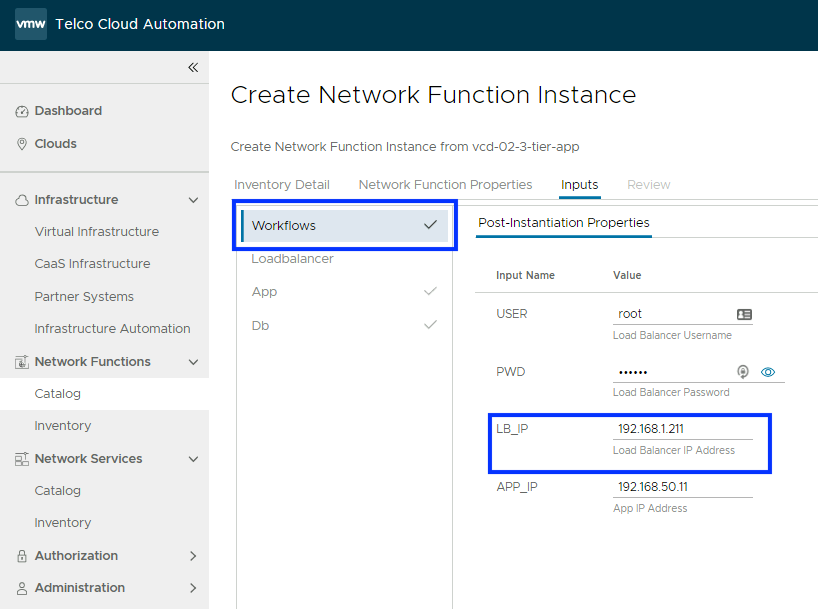Open Infrastructure Automation in sidebar
The height and width of the screenshot is (609, 818).
pos(112,329)
